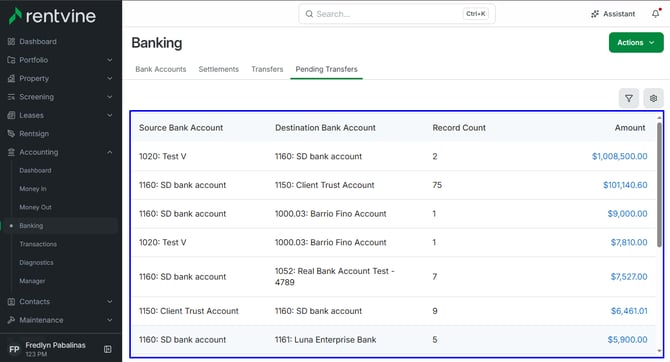This screenshot has height=362, width=670.
Task: Expand the Contacts menu chevron
Action: (110, 301)
